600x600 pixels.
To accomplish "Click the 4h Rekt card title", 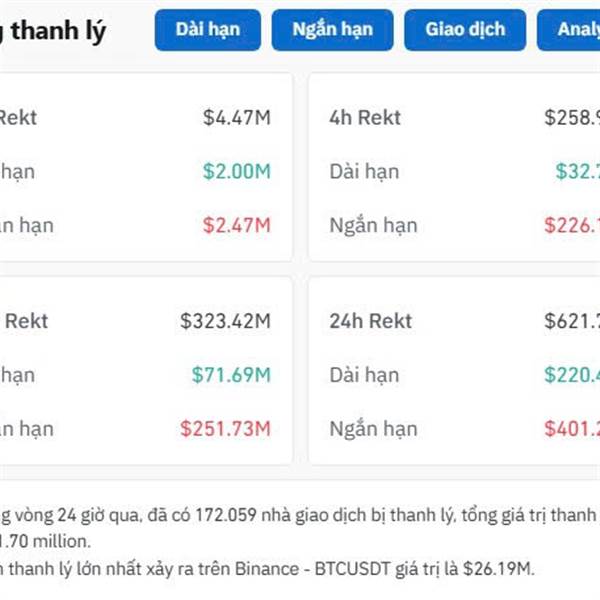I will [x=364, y=118].
